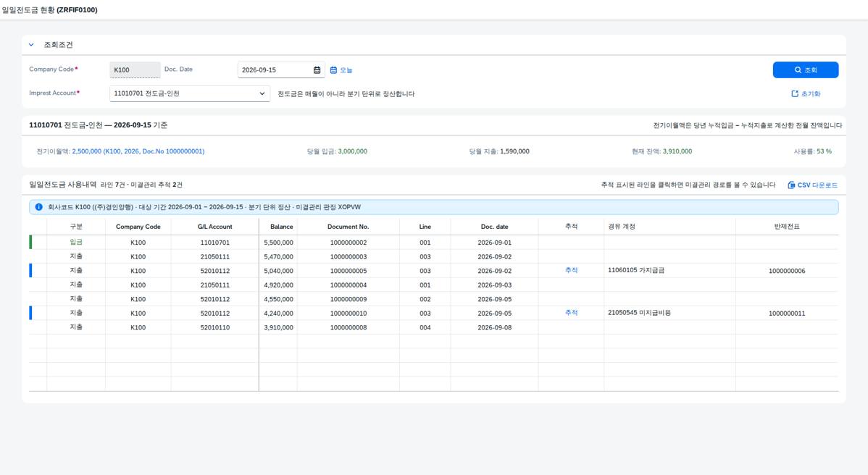Click document number 1000000009
This screenshot has width=868, height=475.
[349, 299]
